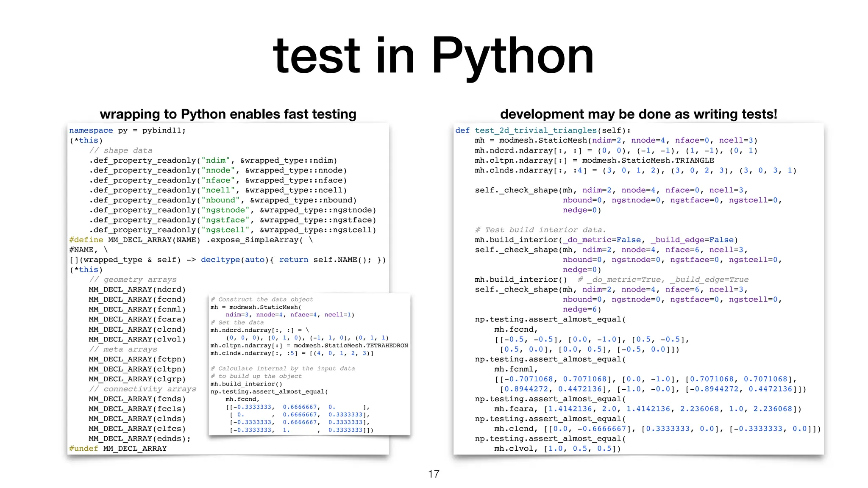Click "ndim=3, nnode=4, nface=4, ncell=1)" line

click(290, 315)
